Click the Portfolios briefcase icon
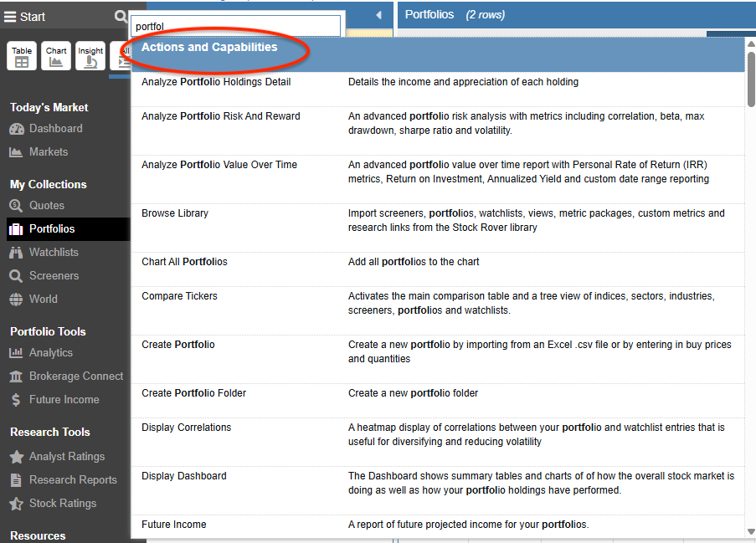This screenshot has height=543, width=756. 16,229
